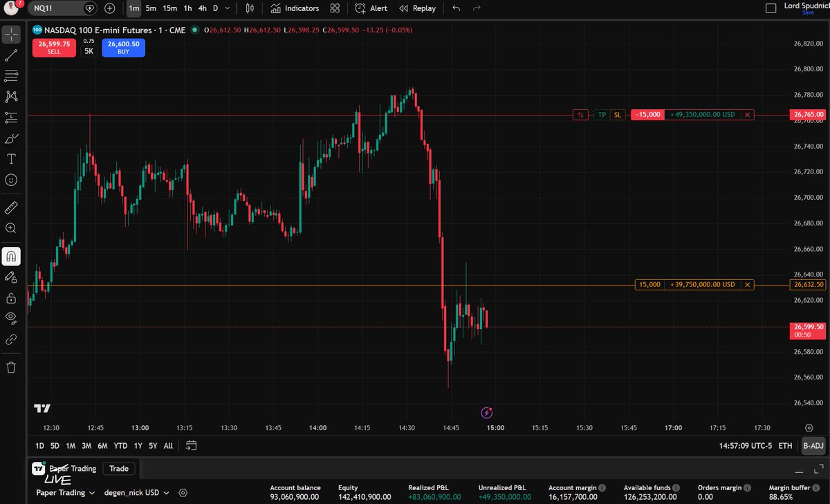Screen dimensions: 830x504
Task: Hide all drawings with the eye icon
Action: point(11,319)
